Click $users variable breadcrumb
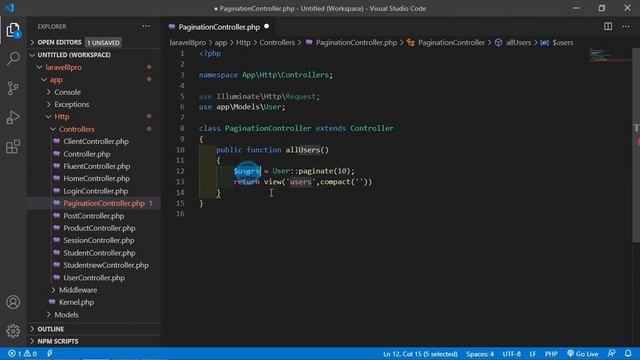 pyautogui.click(x=563, y=42)
